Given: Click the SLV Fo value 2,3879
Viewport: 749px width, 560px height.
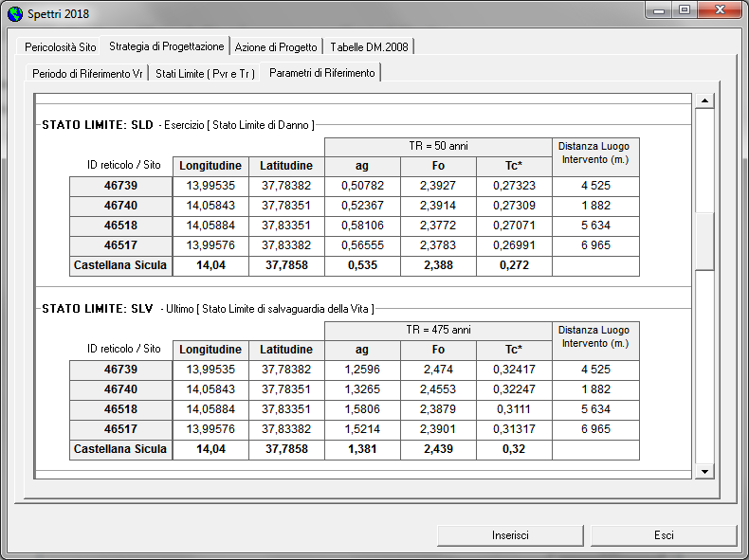Looking at the screenshot, I should click(438, 409).
